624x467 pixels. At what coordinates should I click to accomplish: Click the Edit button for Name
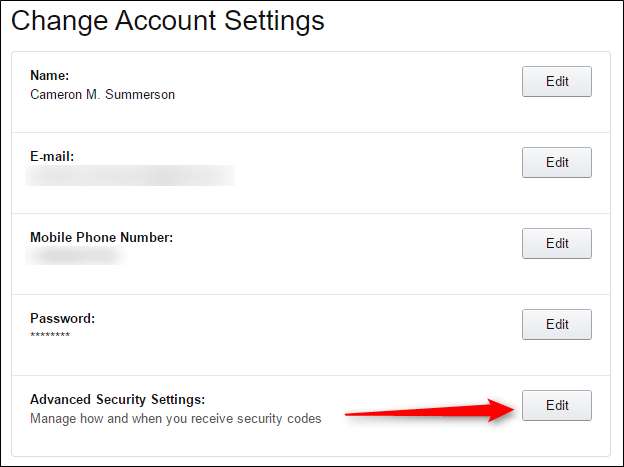(556, 82)
